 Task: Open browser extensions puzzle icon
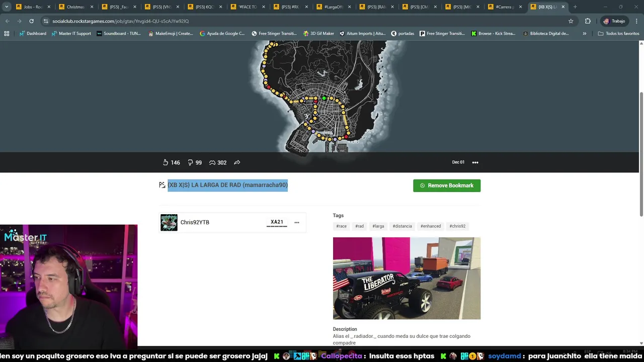click(588, 21)
